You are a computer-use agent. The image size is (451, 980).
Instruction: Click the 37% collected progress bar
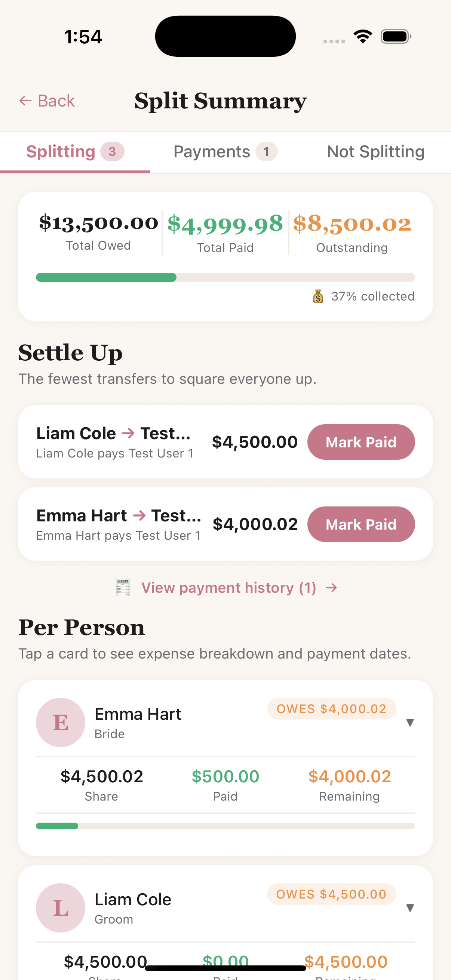tap(225, 277)
